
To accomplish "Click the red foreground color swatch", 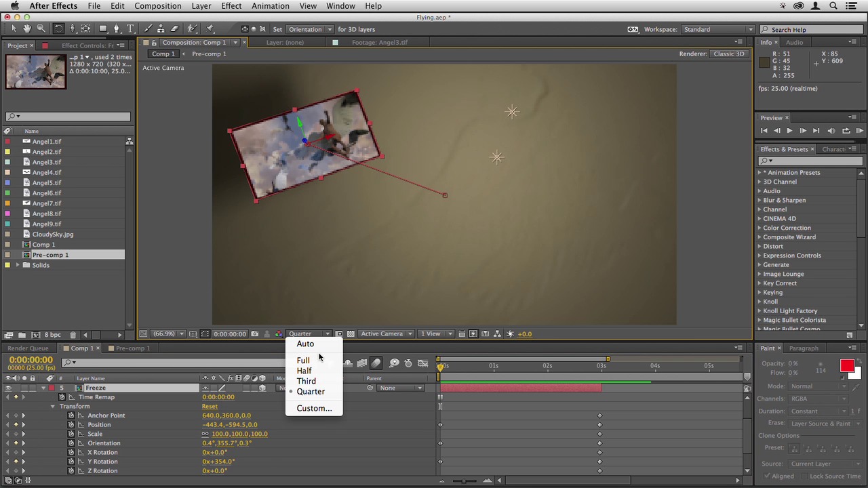I will pyautogui.click(x=846, y=366).
